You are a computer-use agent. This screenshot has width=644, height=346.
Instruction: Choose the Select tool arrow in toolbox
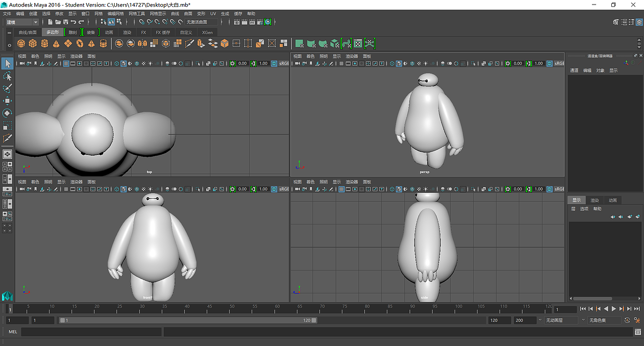click(8, 63)
